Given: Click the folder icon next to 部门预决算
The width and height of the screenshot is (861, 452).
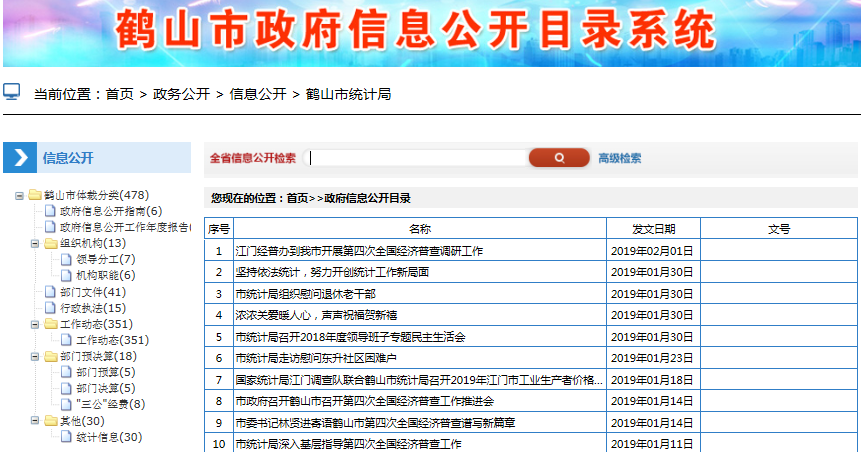Looking at the screenshot, I should 51,356.
